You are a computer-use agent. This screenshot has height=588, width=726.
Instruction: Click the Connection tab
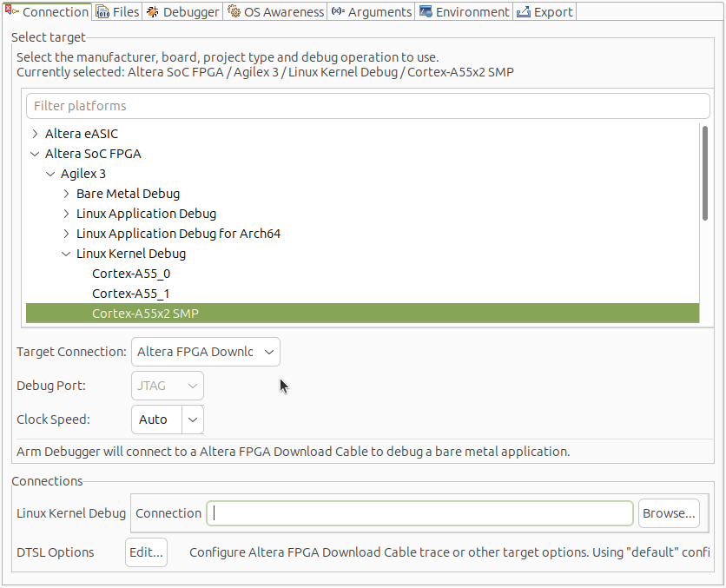coord(48,12)
